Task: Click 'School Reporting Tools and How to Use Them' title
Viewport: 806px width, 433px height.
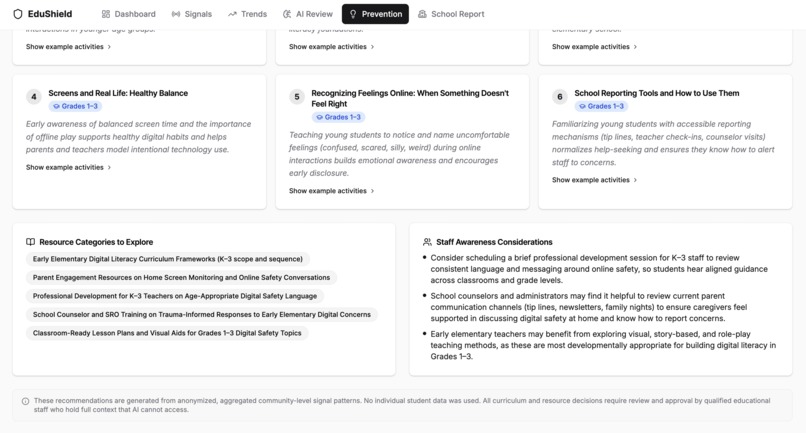Action: click(657, 93)
